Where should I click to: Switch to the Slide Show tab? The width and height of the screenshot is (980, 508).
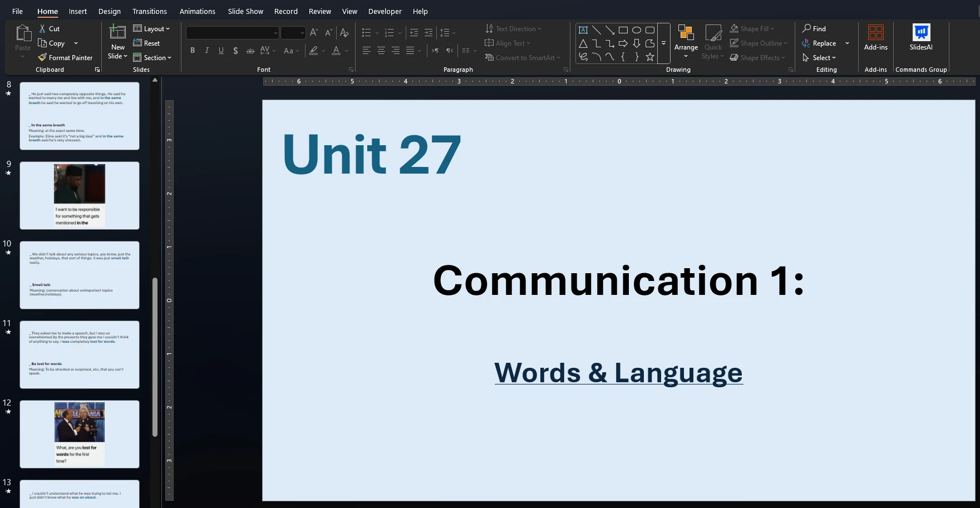[245, 11]
